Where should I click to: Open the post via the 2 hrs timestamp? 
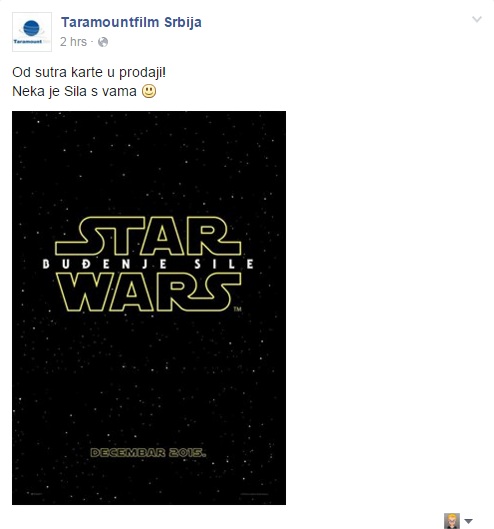(x=73, y=42)
